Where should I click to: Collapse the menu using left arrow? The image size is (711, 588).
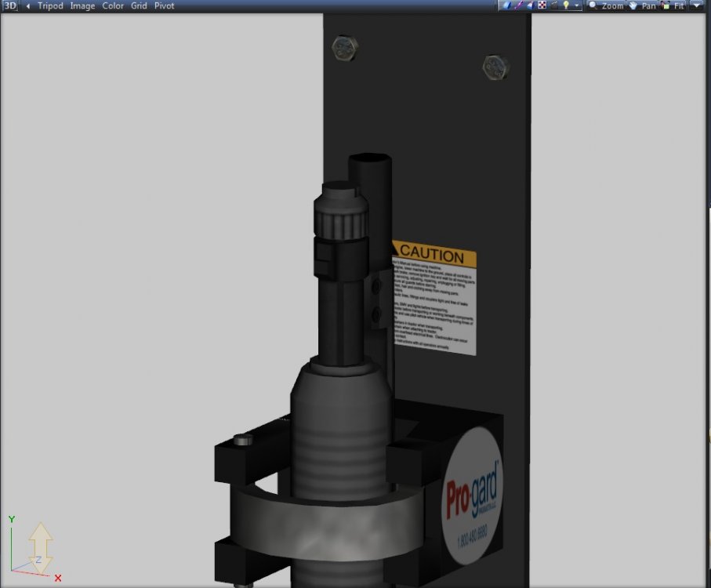[x=28, y=6]
